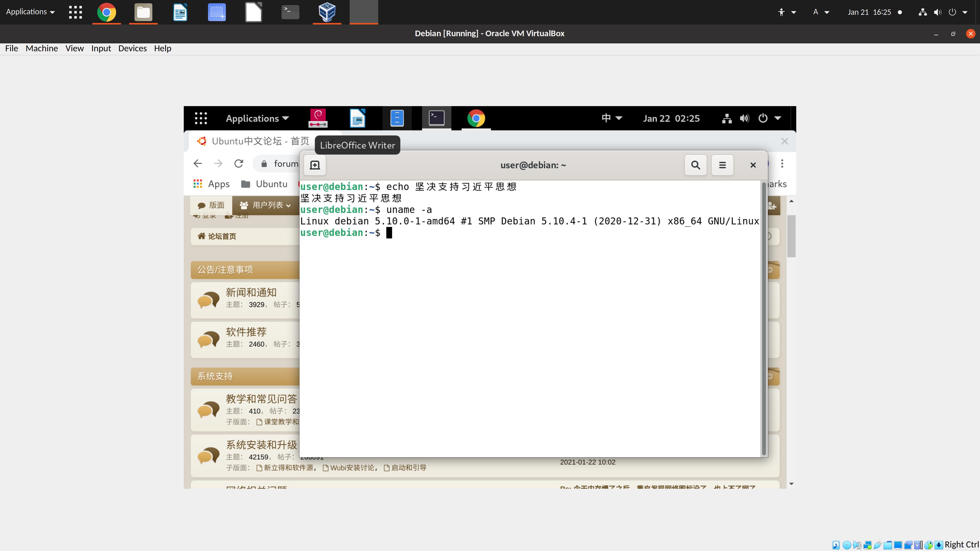Launch Google Chrome from host top panel

pos(106,12)
